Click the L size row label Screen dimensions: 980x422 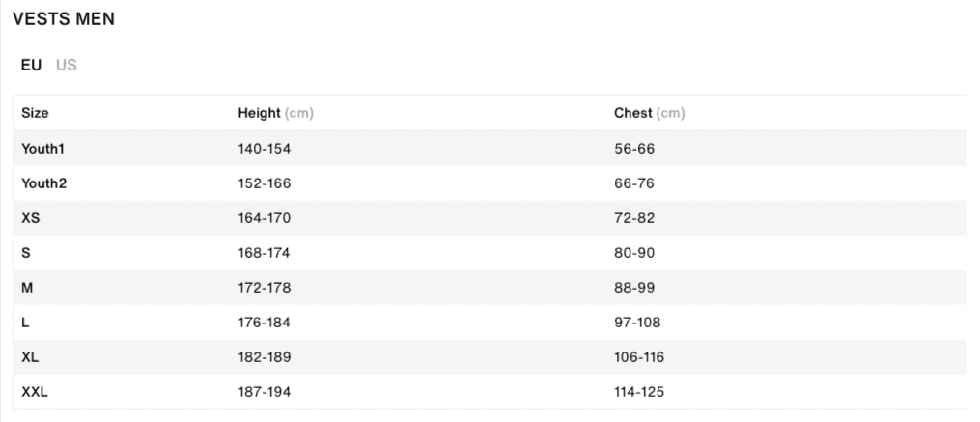point(25,323)
